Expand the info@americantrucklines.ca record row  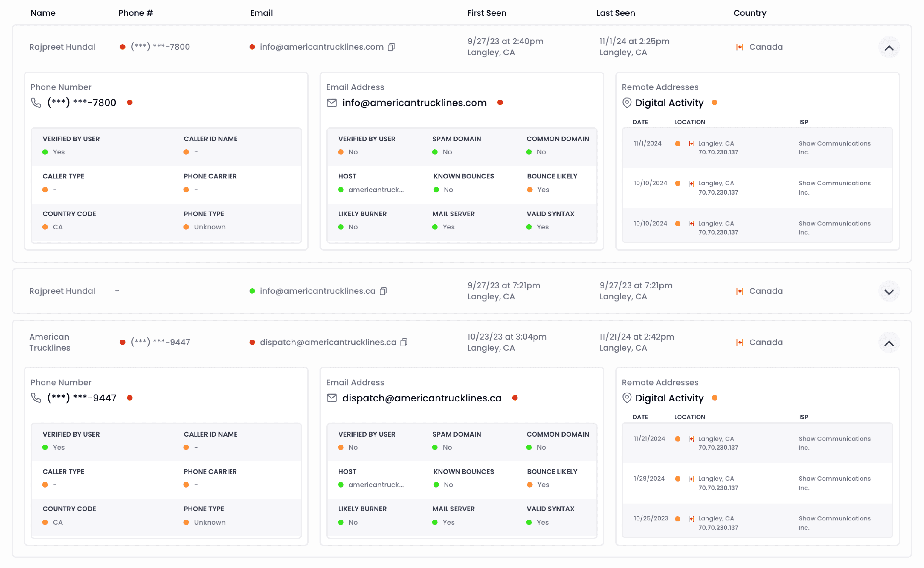tap(889, 292)
